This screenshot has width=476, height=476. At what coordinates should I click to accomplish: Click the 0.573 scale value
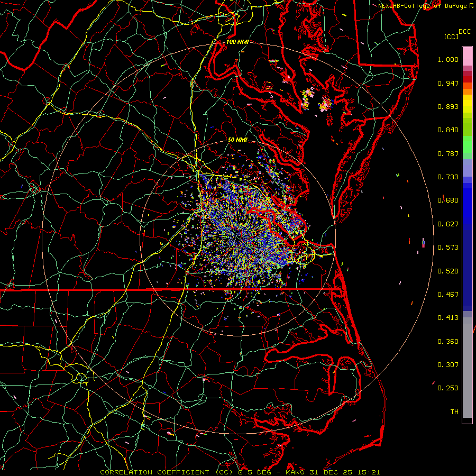448,248
